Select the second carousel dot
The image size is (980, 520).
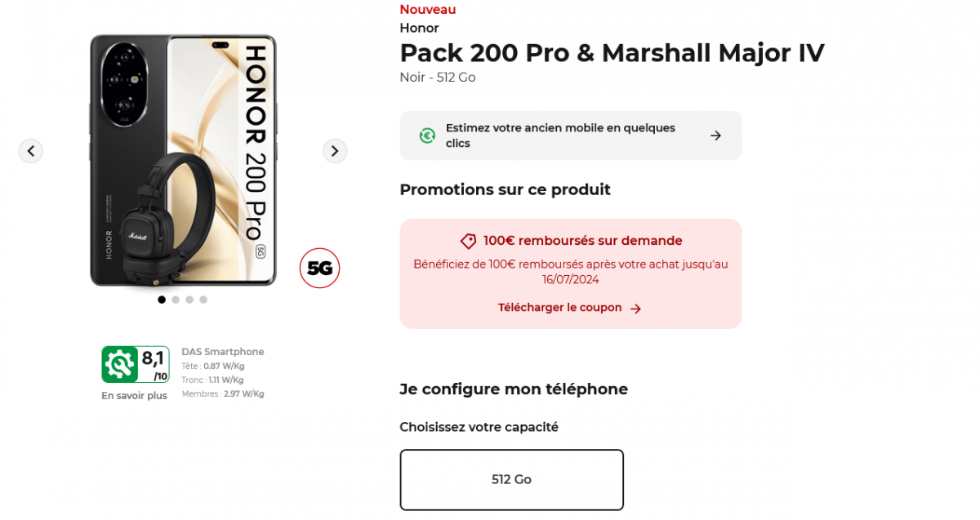[176, 300]
